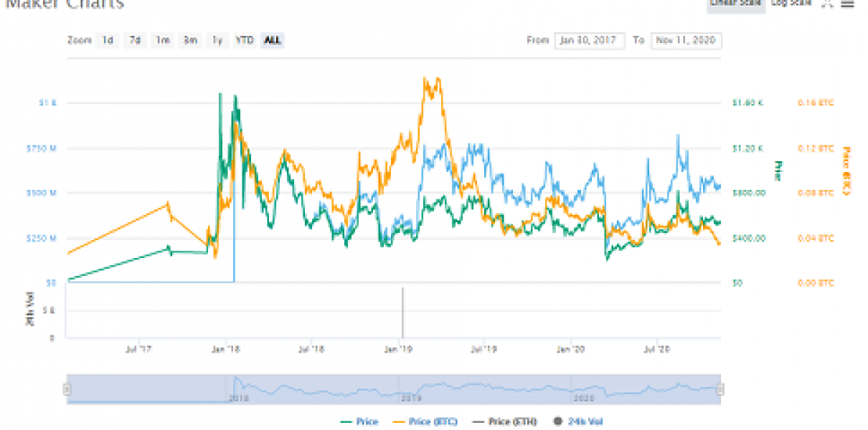
Task: Select the 1m zoom option
Action: 162,41
